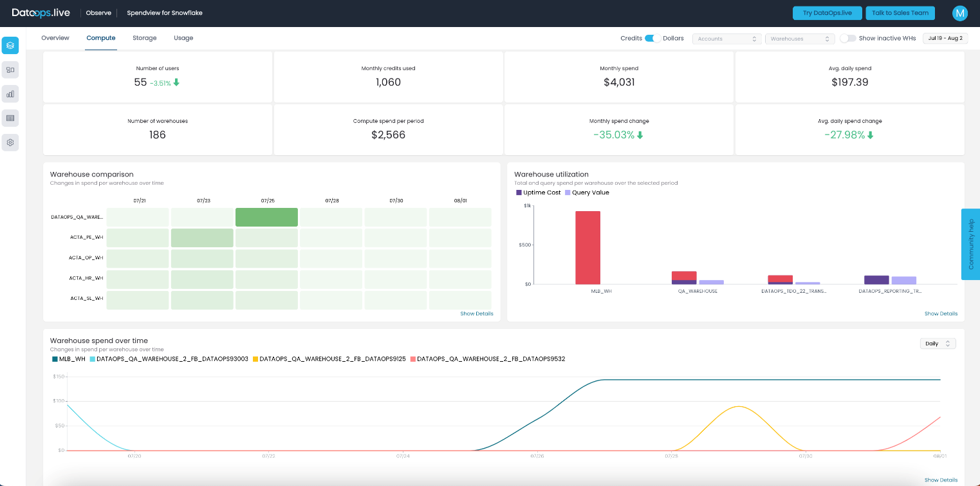Click ACTA_OP_WH row label in heatmap
The height and width of the screenshot is (486, 980).
tap(86, 257)
